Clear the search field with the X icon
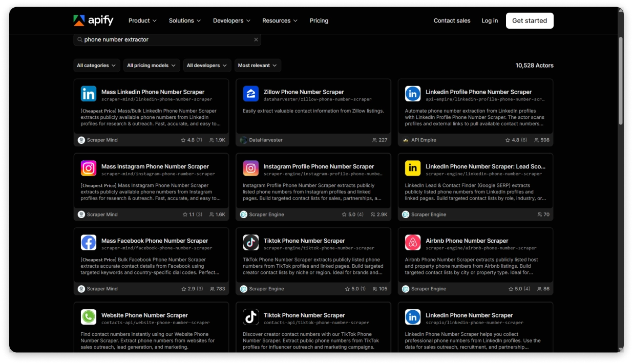The height and width of the screenshot is (364, 633). coord(256,39)
